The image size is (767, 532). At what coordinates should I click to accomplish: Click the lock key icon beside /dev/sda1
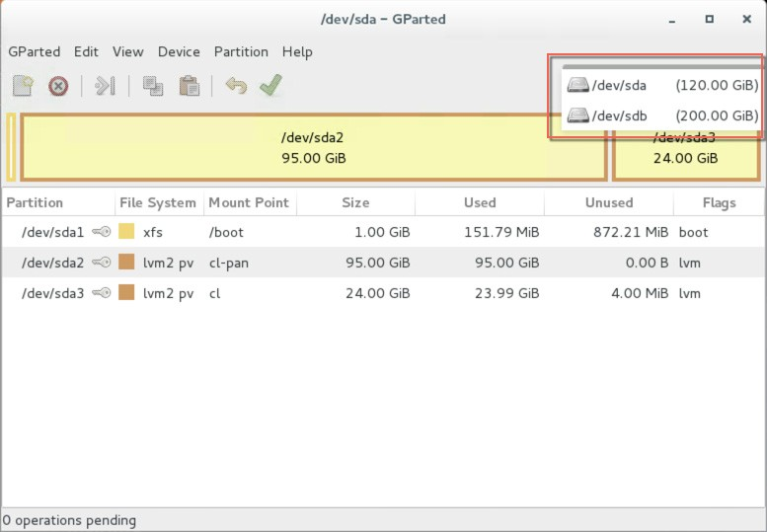[101, 232]
